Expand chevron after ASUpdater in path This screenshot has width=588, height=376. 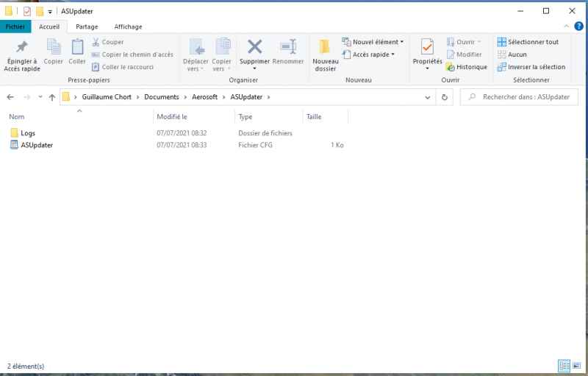268,97
